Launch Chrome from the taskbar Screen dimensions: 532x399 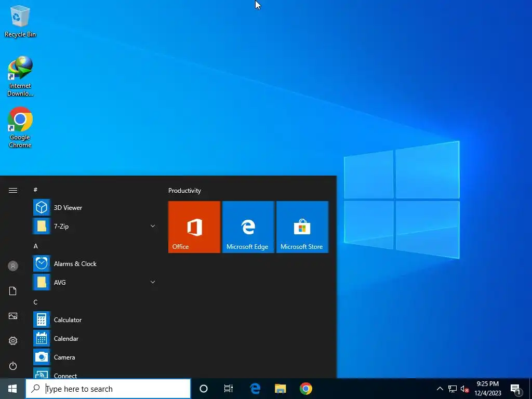click(305, 389)
